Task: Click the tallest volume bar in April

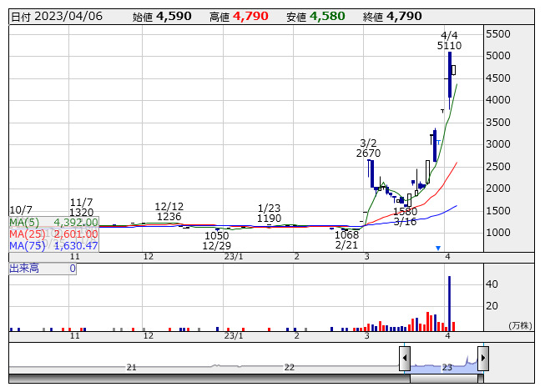Action: point(449,302)
